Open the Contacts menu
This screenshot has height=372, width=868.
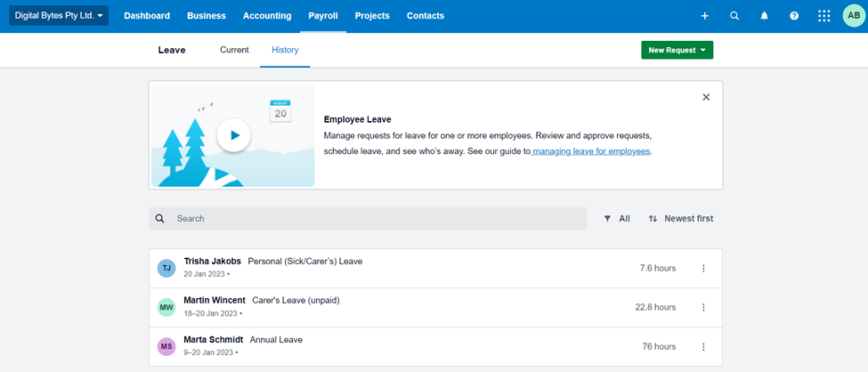click(426, 16)
